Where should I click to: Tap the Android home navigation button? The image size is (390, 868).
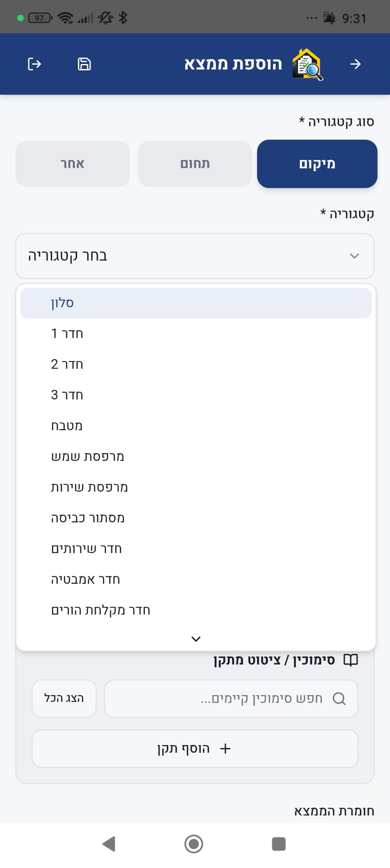click(x=194, y=844)
